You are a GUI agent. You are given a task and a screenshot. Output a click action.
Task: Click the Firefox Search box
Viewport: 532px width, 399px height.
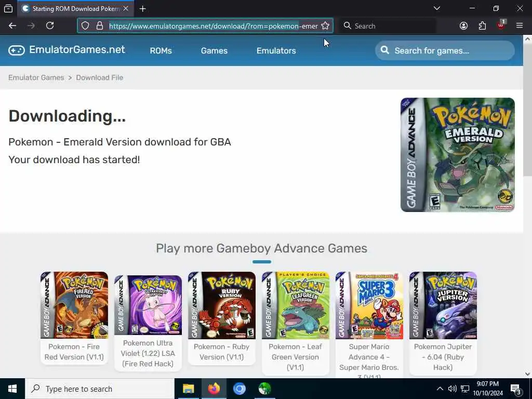(x=388, y=26)
